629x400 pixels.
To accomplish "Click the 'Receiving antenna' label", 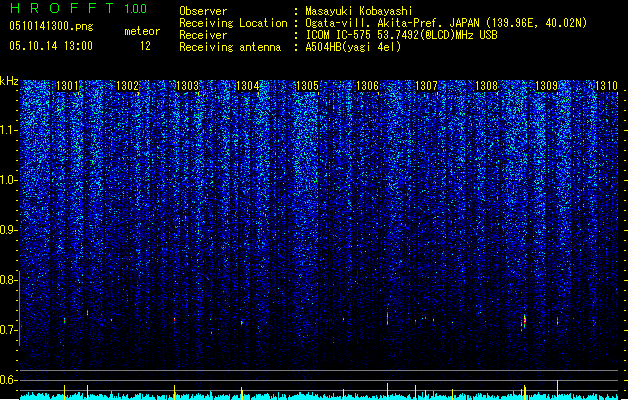I will 230,47.
